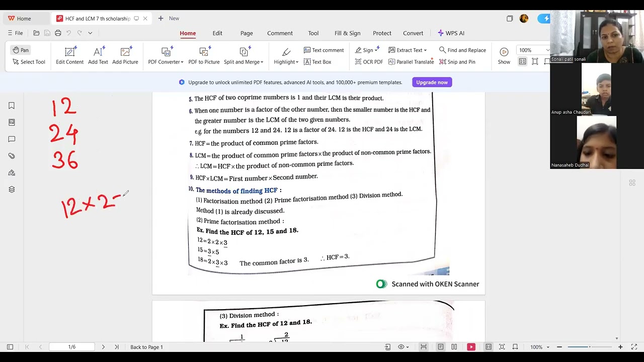
Task: Open WPS AI
Action: [451, 33]
